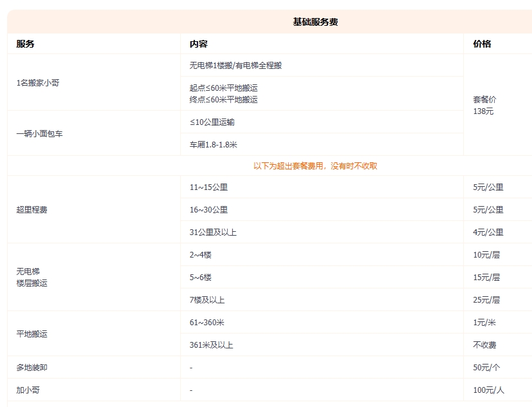Image resolution: width=532 pixels, height=407 pixels.
Task: Select the 超里程费 service row
Action: 27,209
